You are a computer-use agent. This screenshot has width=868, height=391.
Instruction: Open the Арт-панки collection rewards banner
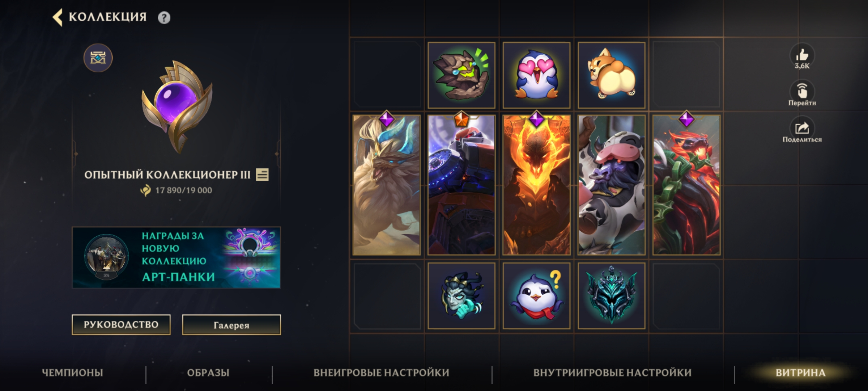tap(176, 257)
